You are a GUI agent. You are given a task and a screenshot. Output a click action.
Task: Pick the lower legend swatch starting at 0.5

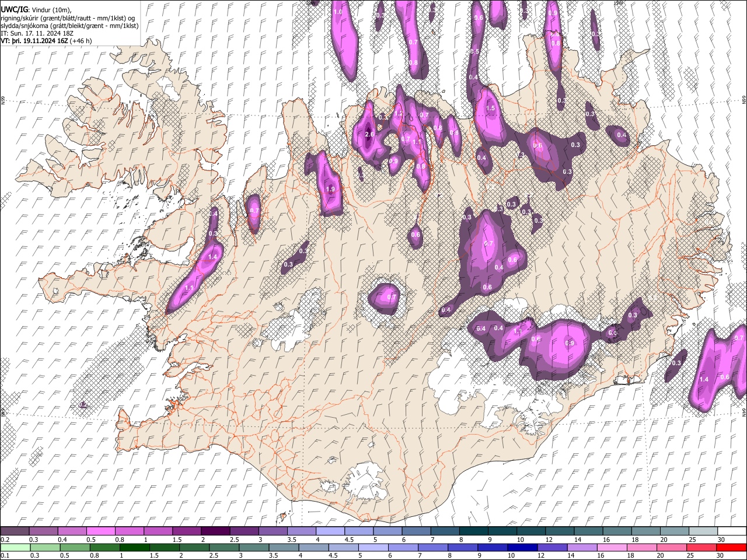click(75, 547)
